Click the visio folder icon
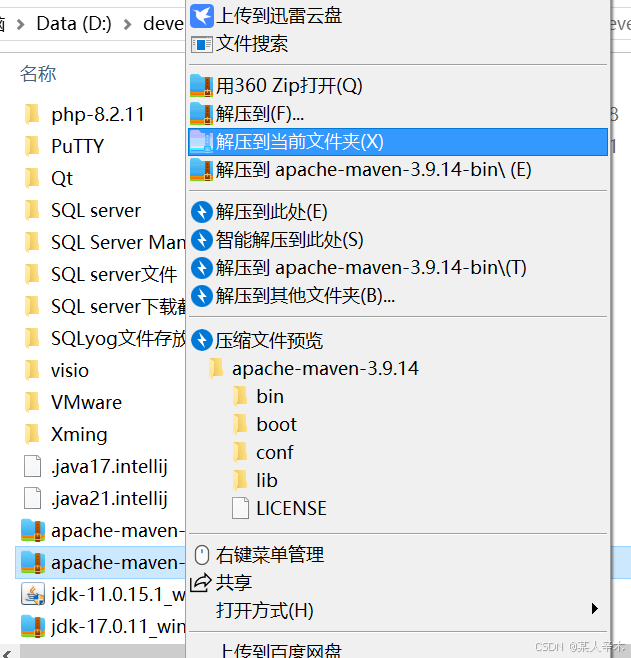631x658 pixels. [x=32, y=371]
